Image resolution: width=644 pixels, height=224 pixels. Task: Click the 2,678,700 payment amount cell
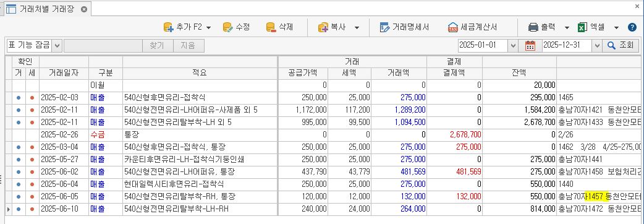[x=454, y=135]
